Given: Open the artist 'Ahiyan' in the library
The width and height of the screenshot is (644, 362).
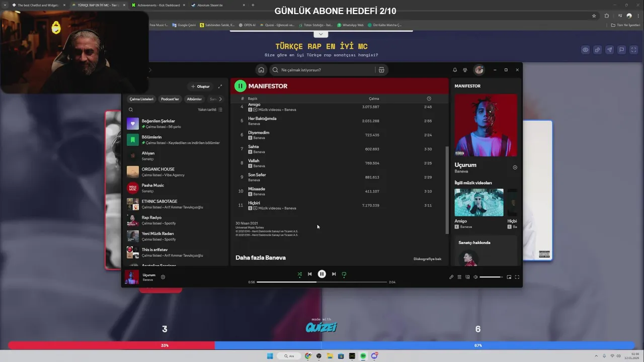Looking at the screenshot, I should [175, 156].
